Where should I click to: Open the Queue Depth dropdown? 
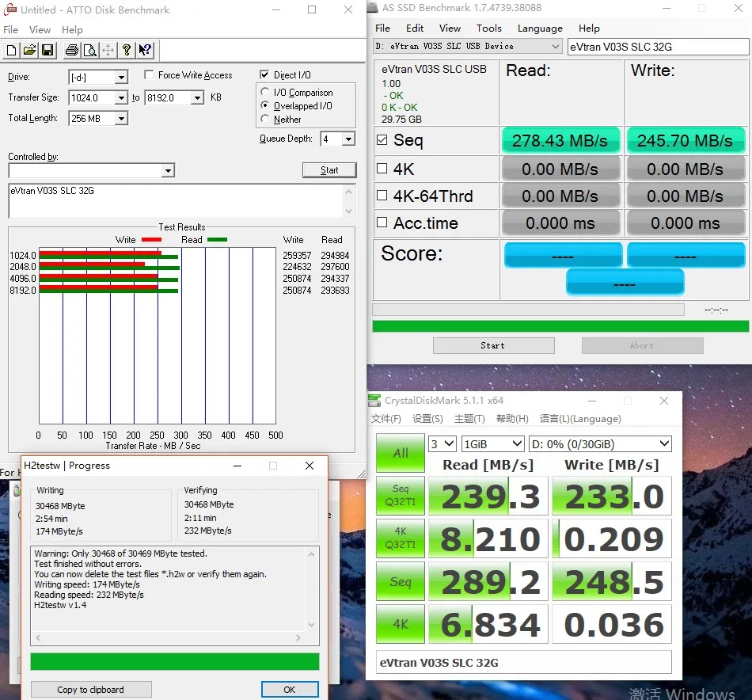pos(348,139)
